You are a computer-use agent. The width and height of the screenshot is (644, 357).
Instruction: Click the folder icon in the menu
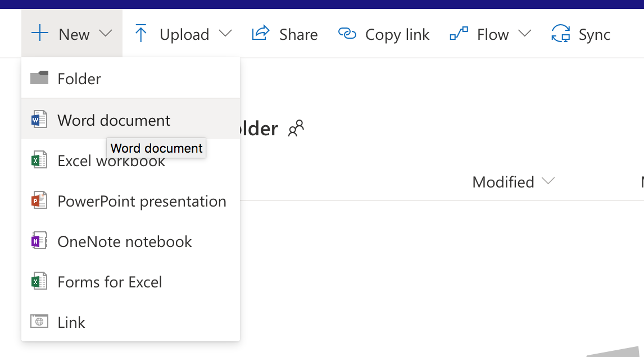(39, 79)
